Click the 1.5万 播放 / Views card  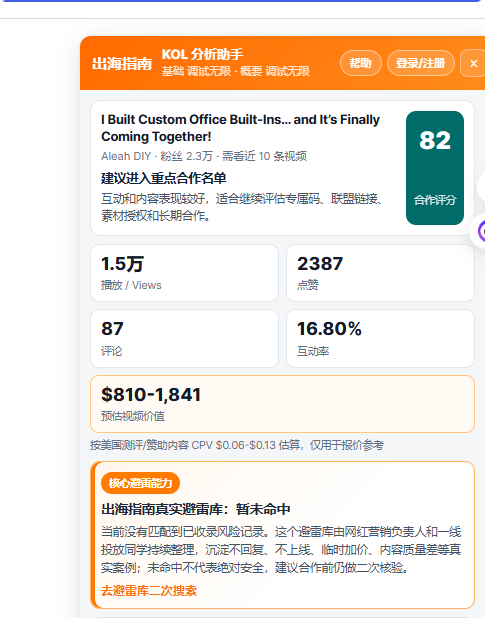(x=184, y=273)
